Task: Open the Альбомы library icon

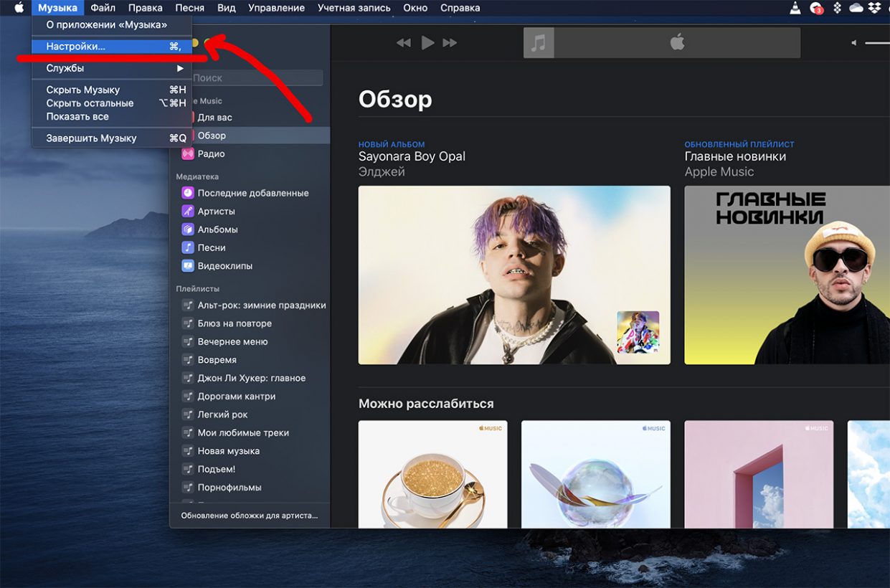Action: coord(187,229)
